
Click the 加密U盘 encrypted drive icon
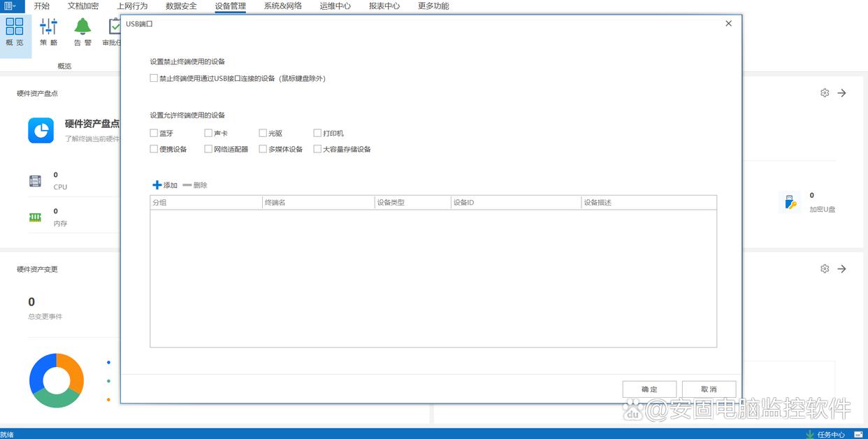[790, 203]
